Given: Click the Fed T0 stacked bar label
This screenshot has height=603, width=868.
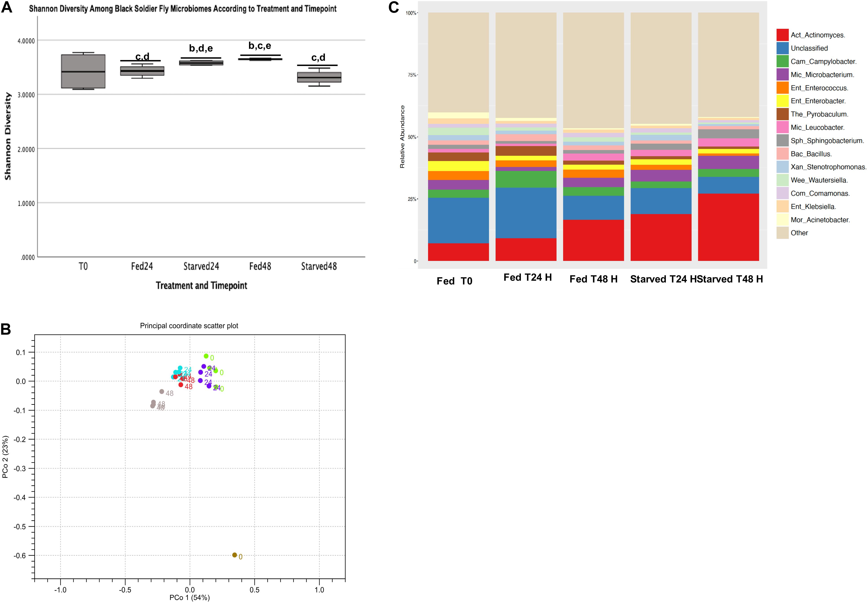Looking at the screenshot, I should (454, 281).
